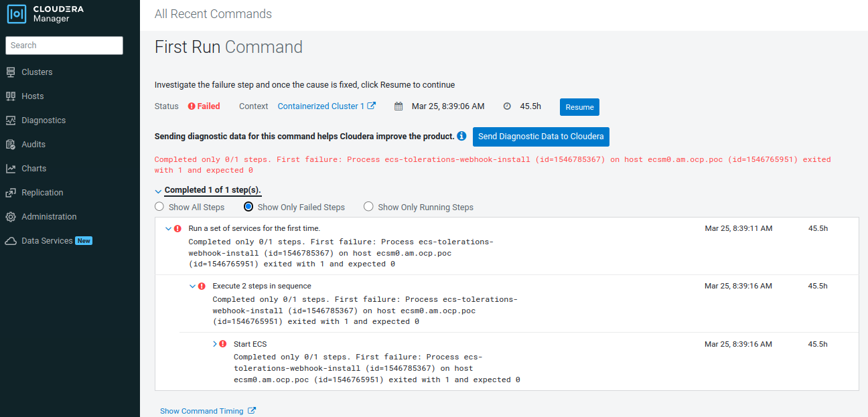Viewport: 868px width, 417px height.
Task: Open Clusters from the sidebar icon
Action: (x=11, y=72)
